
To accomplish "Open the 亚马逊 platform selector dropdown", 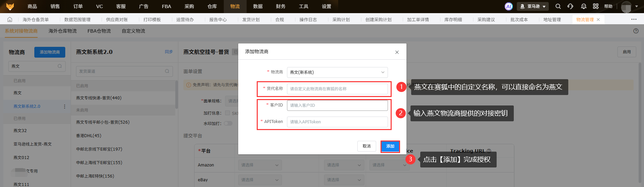I will pos(533,6).
